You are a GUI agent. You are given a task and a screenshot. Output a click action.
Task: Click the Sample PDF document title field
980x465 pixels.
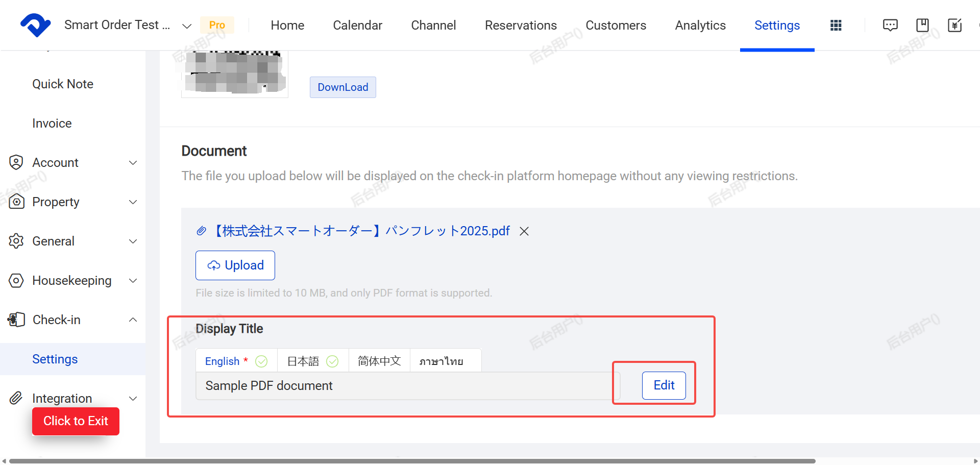(408, 386)
